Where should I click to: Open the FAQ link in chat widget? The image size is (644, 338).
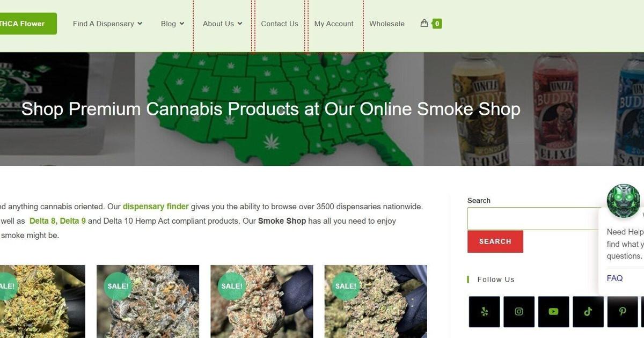615,278
